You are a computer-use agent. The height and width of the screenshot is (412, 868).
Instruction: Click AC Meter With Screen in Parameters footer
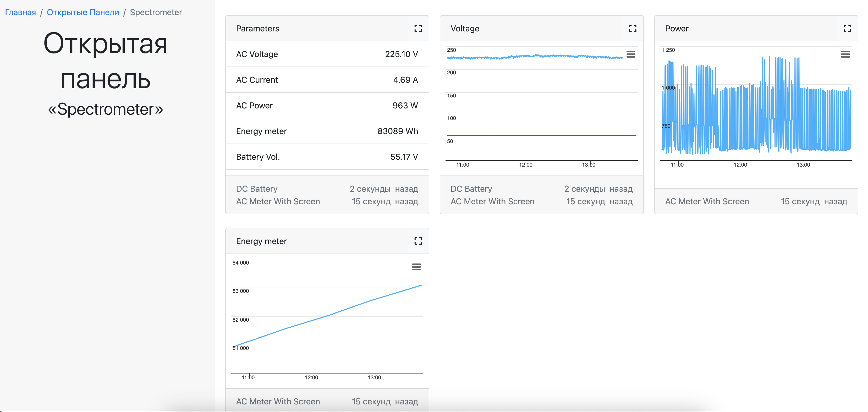[x=278, y=201]
